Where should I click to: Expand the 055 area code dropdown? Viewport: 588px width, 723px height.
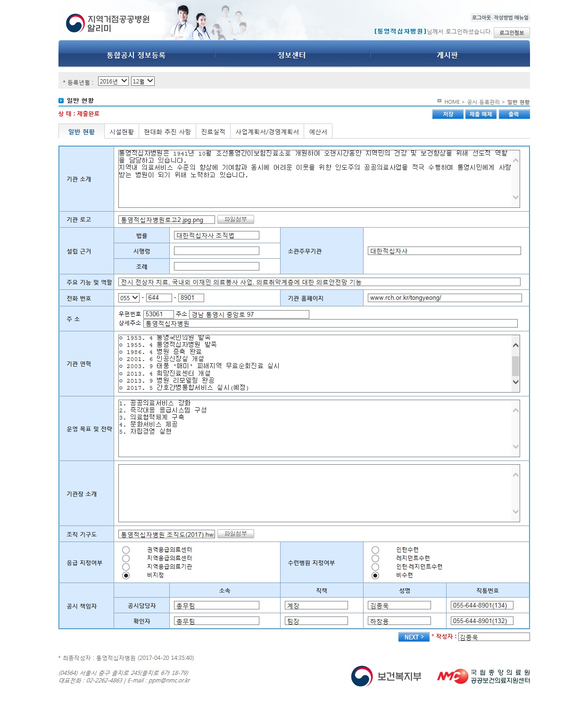[129, 298]
